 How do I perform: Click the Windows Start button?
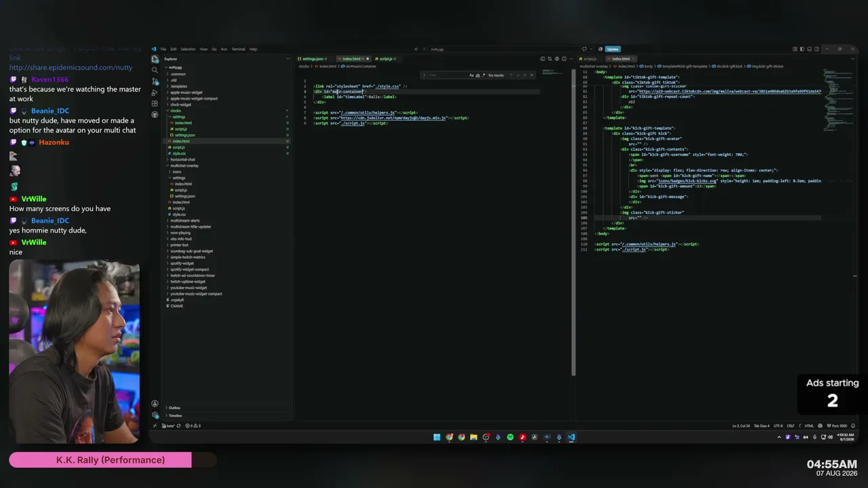coord(437,437)
